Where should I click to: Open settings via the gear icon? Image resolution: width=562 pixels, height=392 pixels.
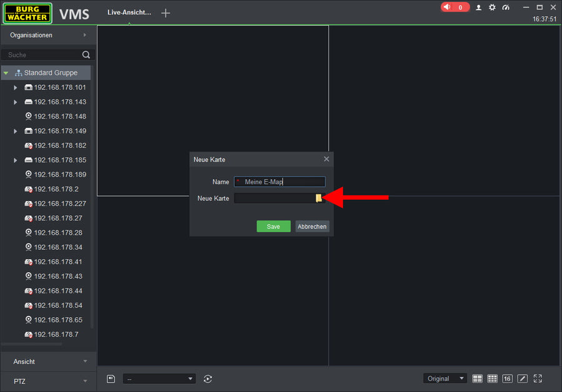tap(492, 7)
